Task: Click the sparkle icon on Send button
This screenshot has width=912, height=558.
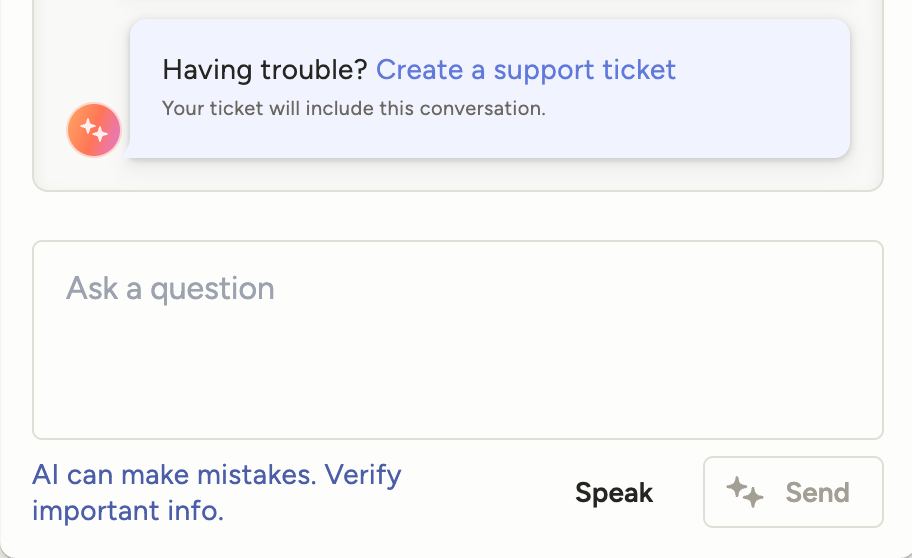Action: [x=745, y=492]
